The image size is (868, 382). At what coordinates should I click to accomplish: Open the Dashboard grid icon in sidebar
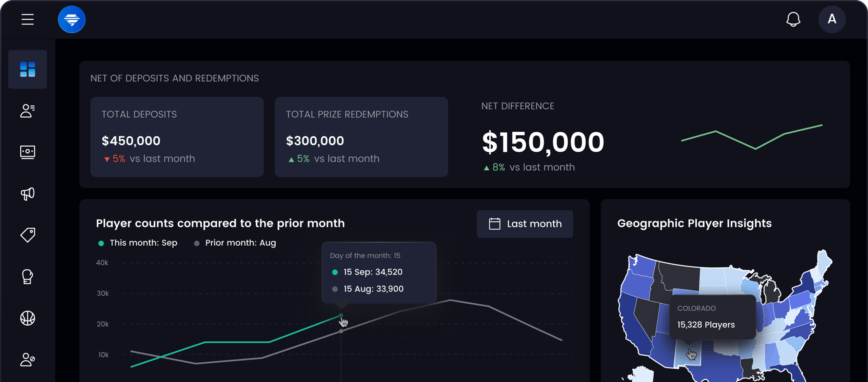coord(27,69)
